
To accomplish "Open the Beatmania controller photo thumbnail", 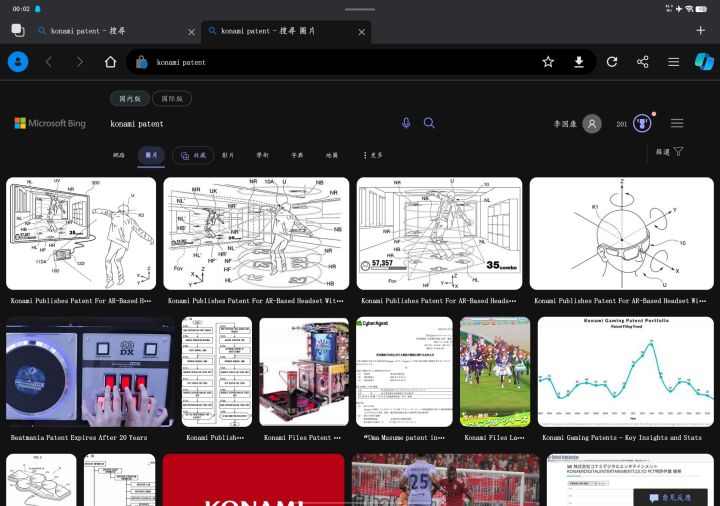I will coord(90,371).
